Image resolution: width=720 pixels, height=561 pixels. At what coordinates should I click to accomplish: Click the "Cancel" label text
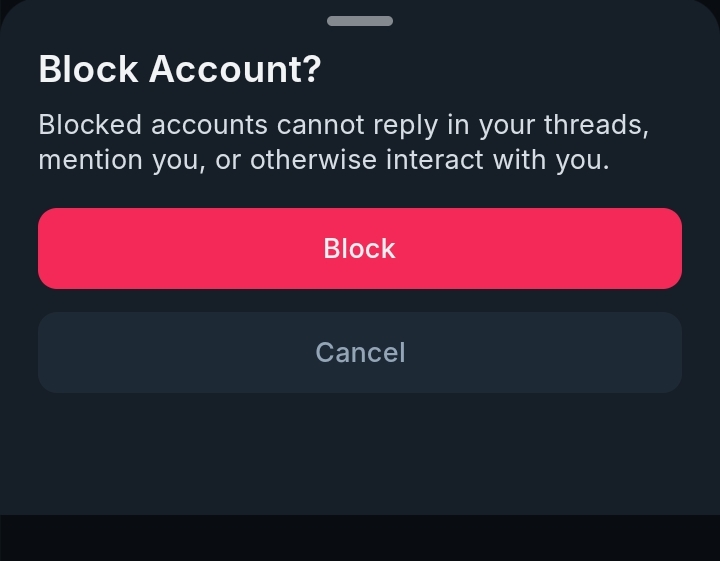point(360,353)
